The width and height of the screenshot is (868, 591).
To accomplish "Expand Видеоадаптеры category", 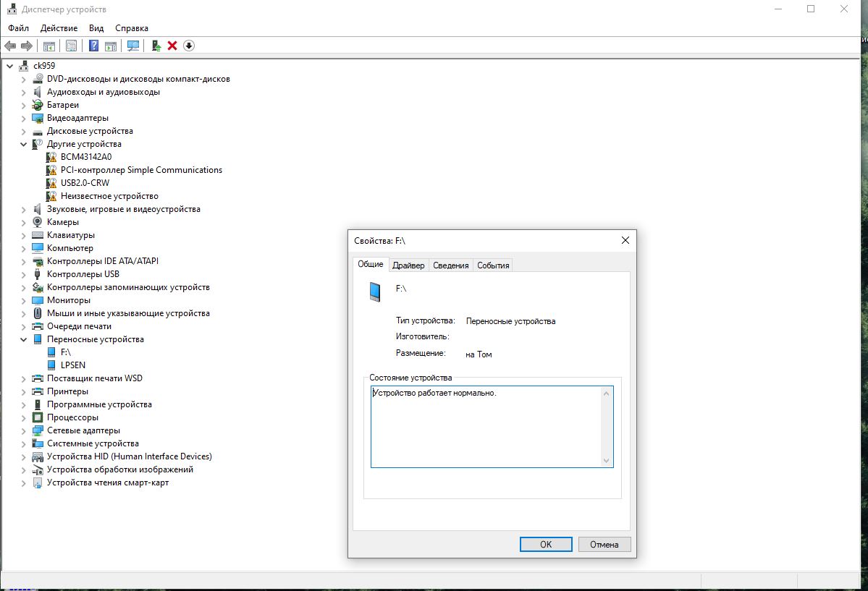I will pyautogui.click(x=23, y=119).
